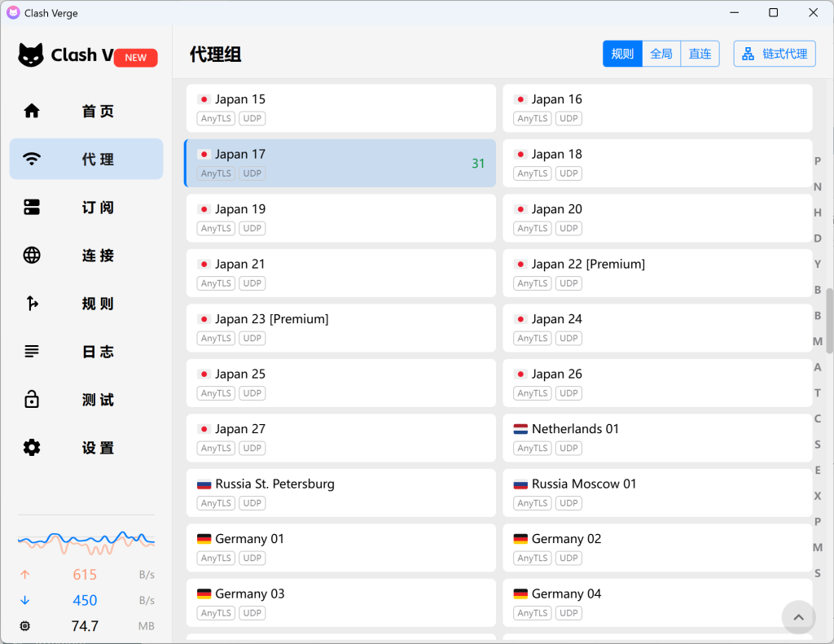834x644 pixels.
Task: Select the Japan 26 proxy node
Action: pos(657,383)
